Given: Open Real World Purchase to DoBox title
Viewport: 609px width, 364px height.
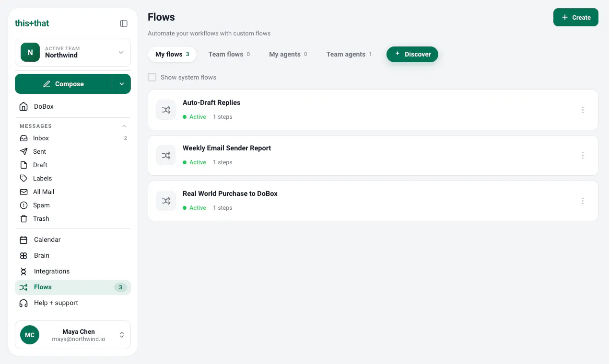Looking at the screenshot, I should (230, 193).
